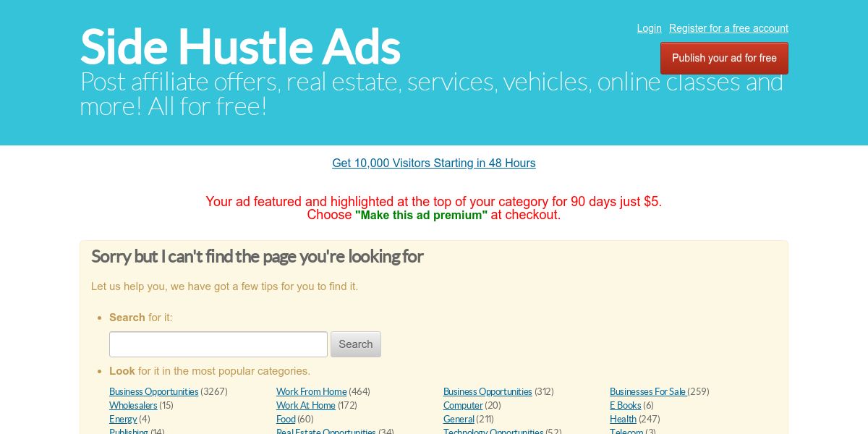Open the Work From Home category
Screen dimensions: 868x434
[312, 391]
